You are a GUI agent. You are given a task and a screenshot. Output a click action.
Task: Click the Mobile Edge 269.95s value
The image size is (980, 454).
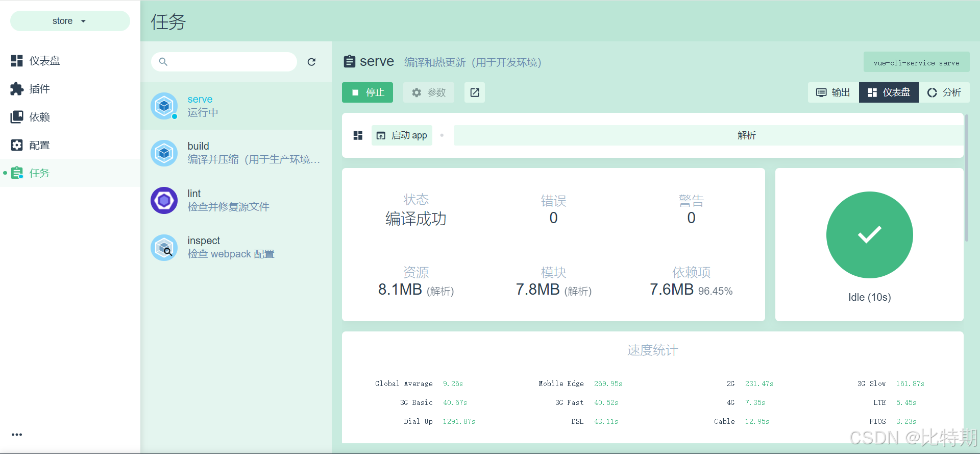click(x=608, y=384)
